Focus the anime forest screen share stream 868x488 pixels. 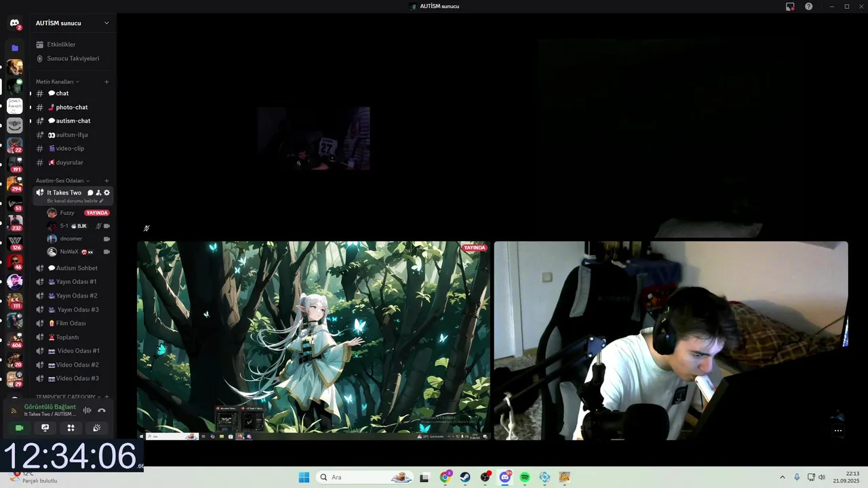coord(313,340)
